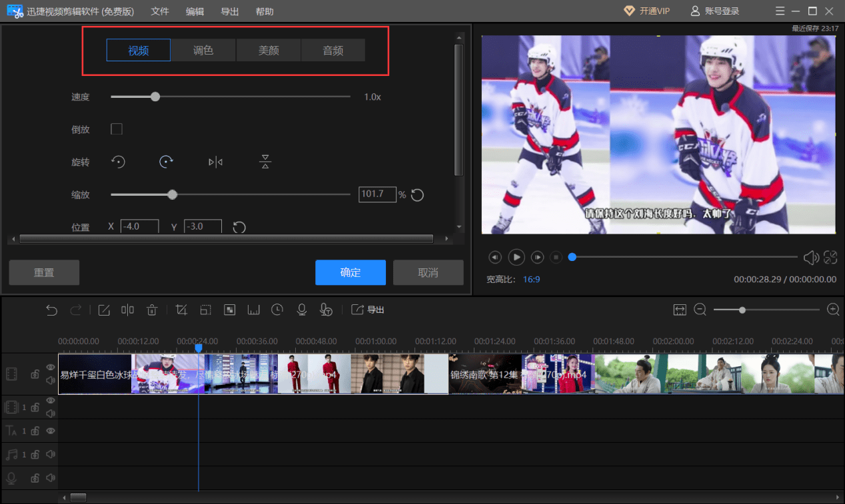Open the 文件 menu
The width and height of the screenshot is (845, 504).
(160, 11)
